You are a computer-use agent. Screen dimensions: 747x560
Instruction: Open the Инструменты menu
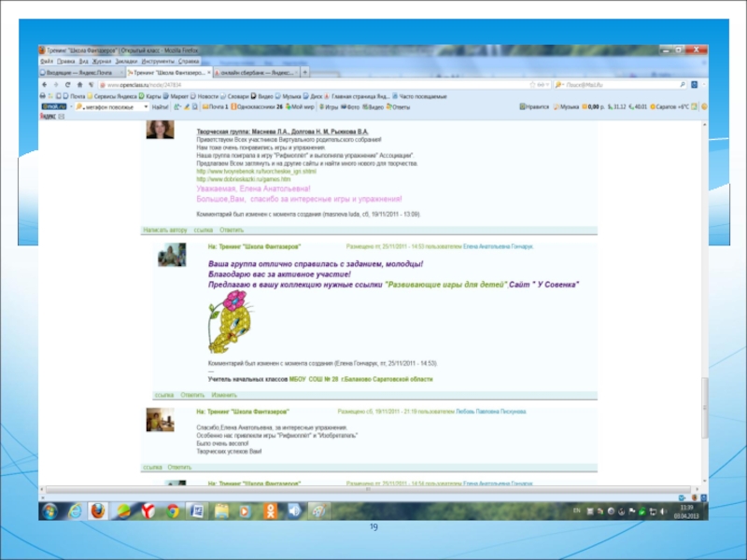158,62
